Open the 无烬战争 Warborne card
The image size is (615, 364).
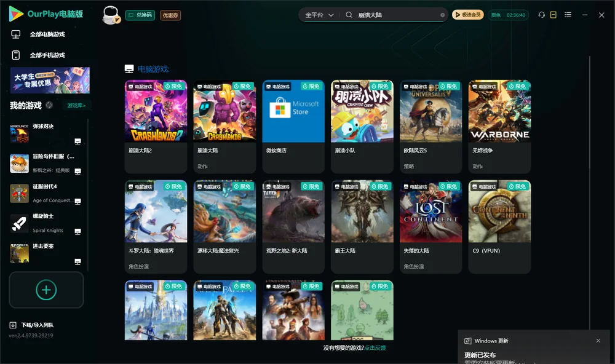tap(499, 127)
